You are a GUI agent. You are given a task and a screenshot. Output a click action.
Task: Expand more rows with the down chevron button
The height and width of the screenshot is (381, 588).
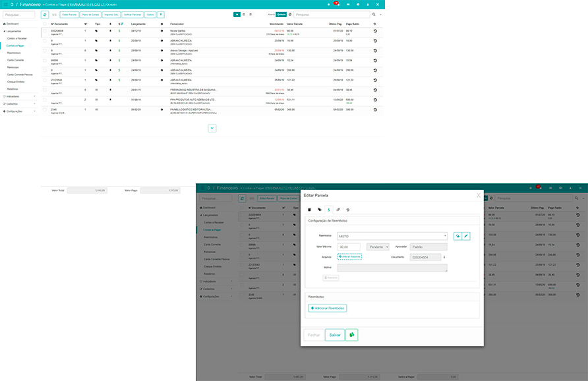[x=212, y=128]
